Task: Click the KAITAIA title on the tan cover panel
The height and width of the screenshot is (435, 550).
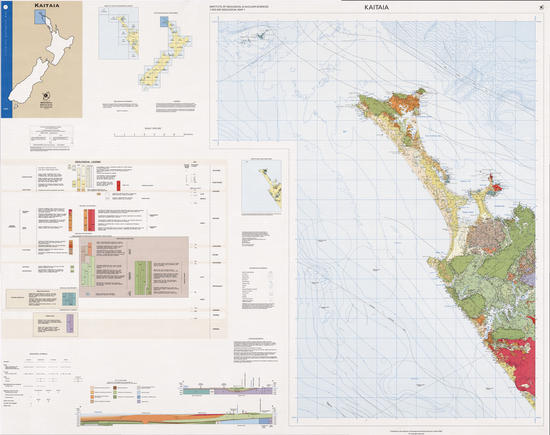Action: [47, 5]
